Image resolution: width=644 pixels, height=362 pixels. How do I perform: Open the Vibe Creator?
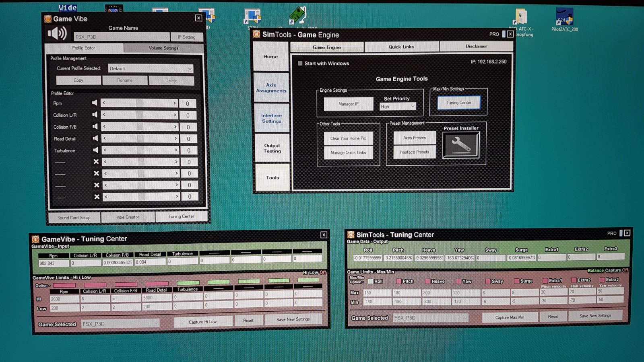[128, 217]
